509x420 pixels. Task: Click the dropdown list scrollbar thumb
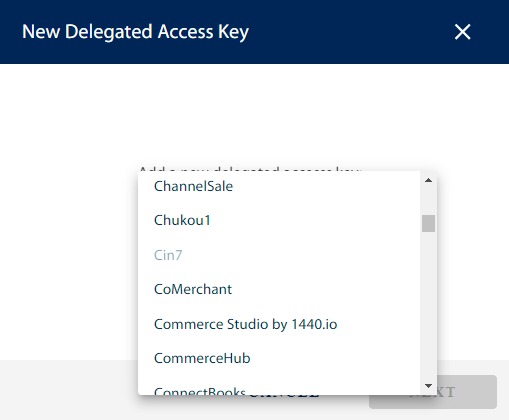428,223
